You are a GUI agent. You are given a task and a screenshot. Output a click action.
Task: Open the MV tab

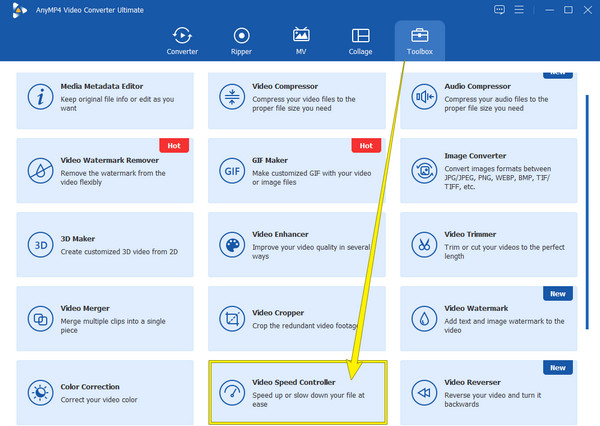click(x=301, y=41)
